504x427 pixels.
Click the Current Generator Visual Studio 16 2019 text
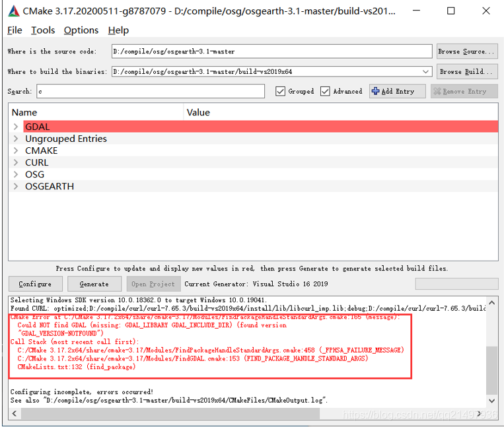pos(256,284)
